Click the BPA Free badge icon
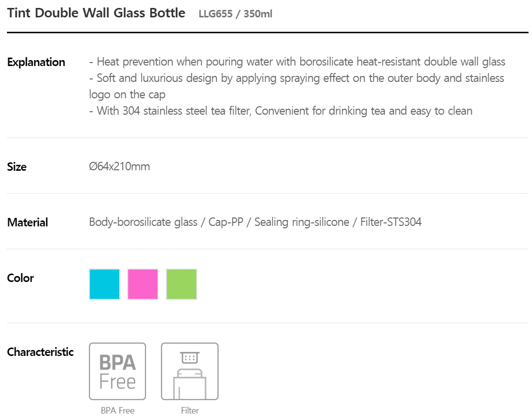This screenshot has width=532, height=418. pyautogui.click(x=117, y=371)
